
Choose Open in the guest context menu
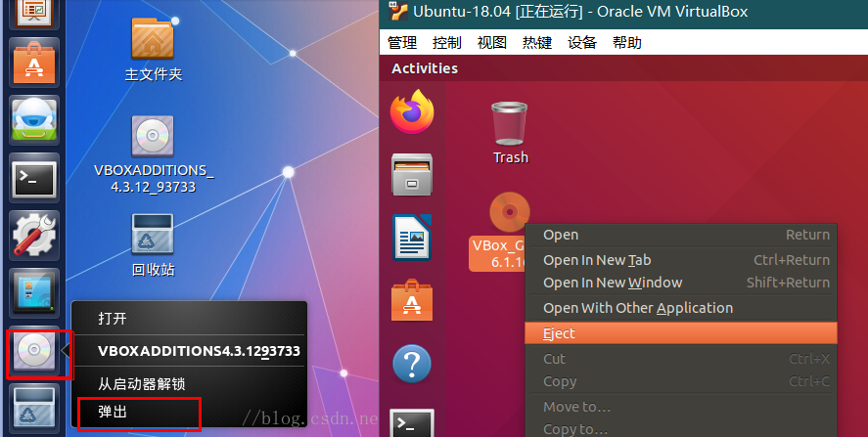[x=681, y=235]
